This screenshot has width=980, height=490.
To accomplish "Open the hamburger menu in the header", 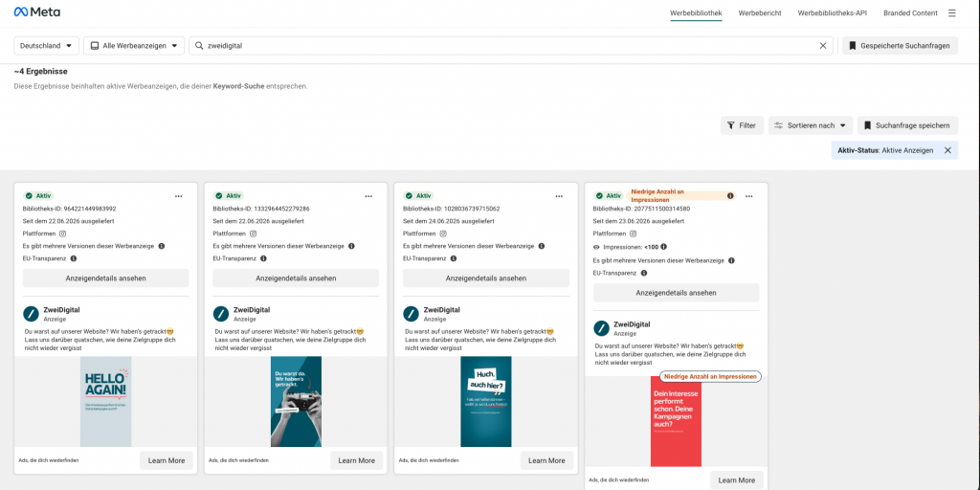I will [x=952, y=12].
